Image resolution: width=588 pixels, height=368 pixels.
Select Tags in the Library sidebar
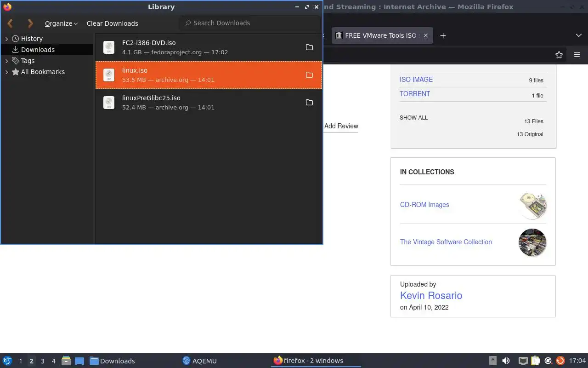[x=28, y=61]
